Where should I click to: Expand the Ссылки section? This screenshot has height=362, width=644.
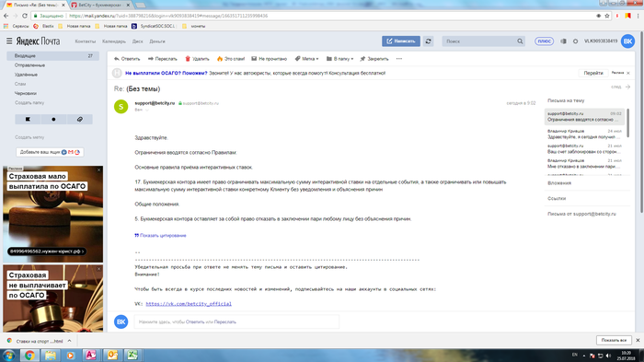coord(557,198)
